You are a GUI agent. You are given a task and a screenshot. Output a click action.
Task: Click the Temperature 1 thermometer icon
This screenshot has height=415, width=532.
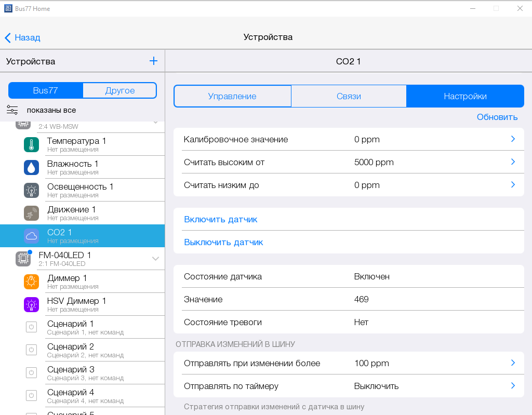pos(32,144)
